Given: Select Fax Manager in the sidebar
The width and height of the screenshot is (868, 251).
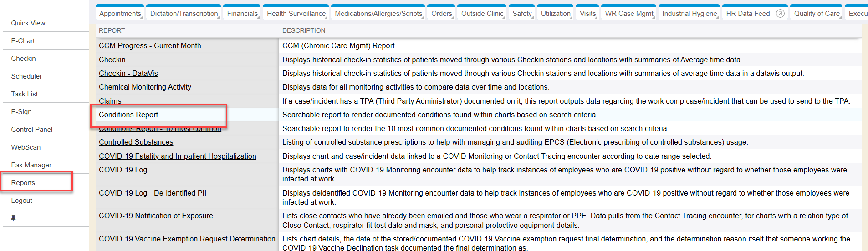Looking at the screenshot, I should point(31,165).
